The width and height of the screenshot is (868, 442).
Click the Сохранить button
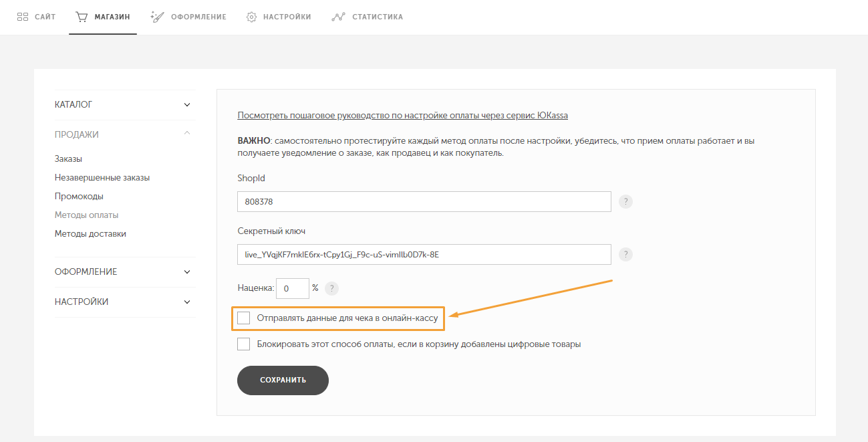[283, 380]
